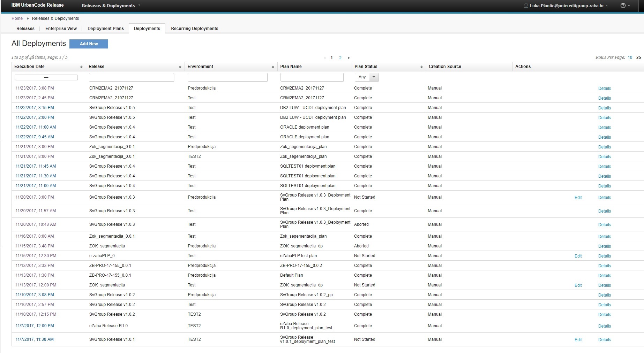Sort the Plan Status column
Image resolution: width=644 pixels, height=353 pixels.
coord(421,67)
